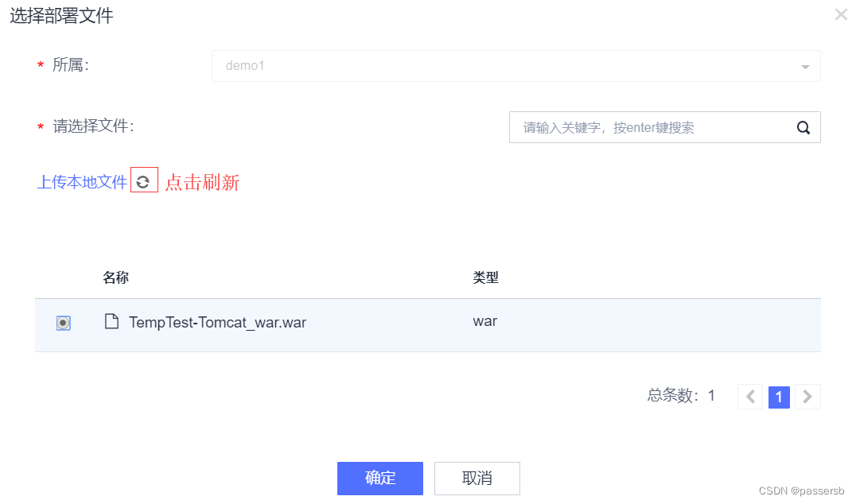Screen dimensions: 856x504
Task: Click the refresh icon beside upload link
Action: 143,181
